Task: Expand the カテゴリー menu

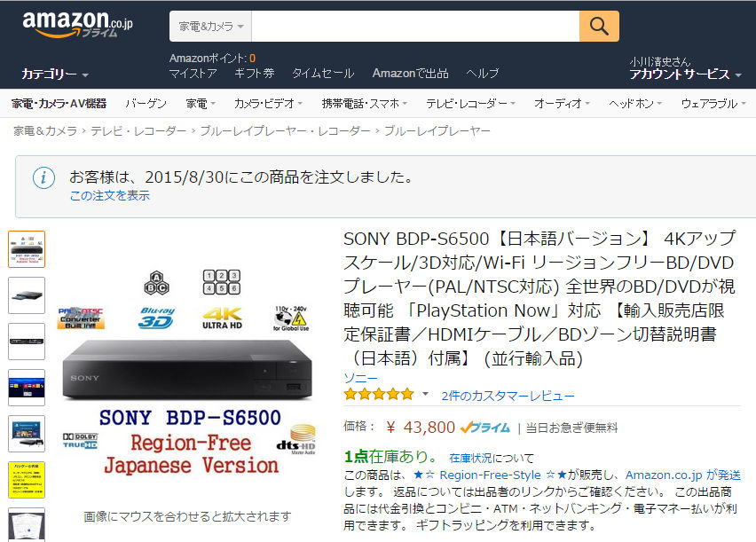Action: click(55, 75)
